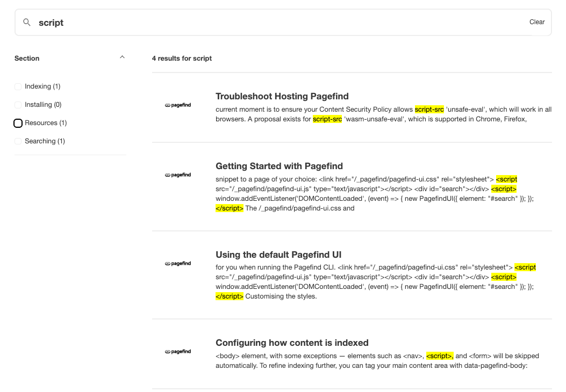Screen dimensions: 566x392
Task: Click the Section filter heading
Action: coord(27,58)
